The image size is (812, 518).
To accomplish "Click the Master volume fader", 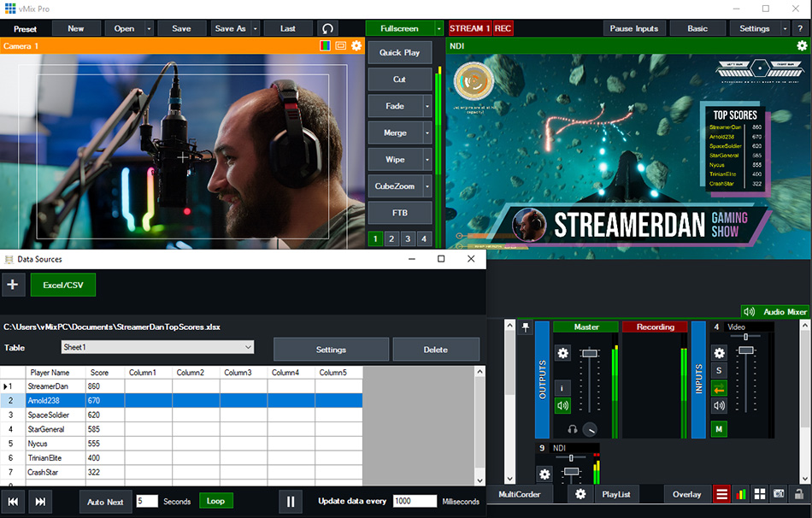I will 588,353.
